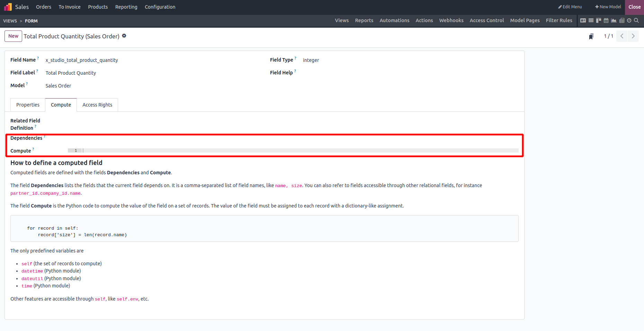Click the FORM breadcrumb text
Image resolution: width=644 pixels, height=331 pixels.
tap(31, 21)
